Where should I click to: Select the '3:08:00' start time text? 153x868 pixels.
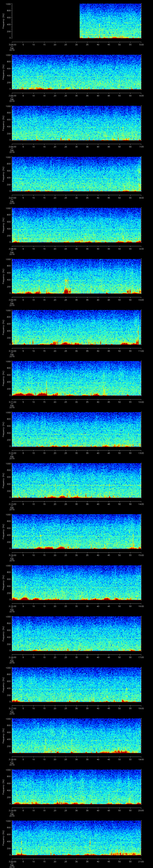click(12, 249)
